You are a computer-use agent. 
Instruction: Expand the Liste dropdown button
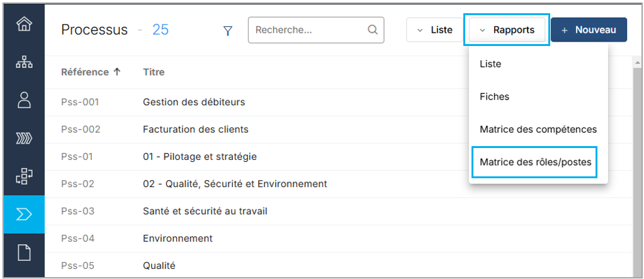[434, 30]
